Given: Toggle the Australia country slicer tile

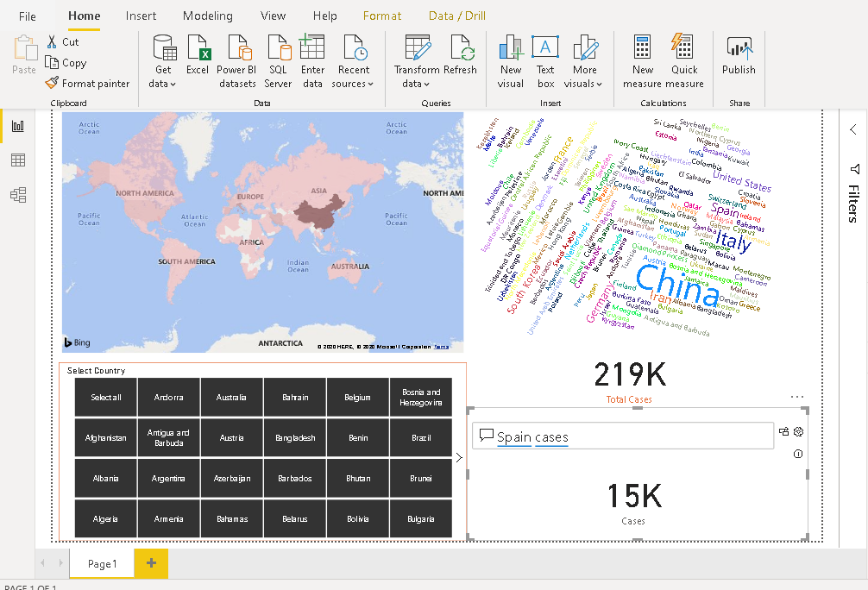Looking at the screenshot, I should coord(232,398).
